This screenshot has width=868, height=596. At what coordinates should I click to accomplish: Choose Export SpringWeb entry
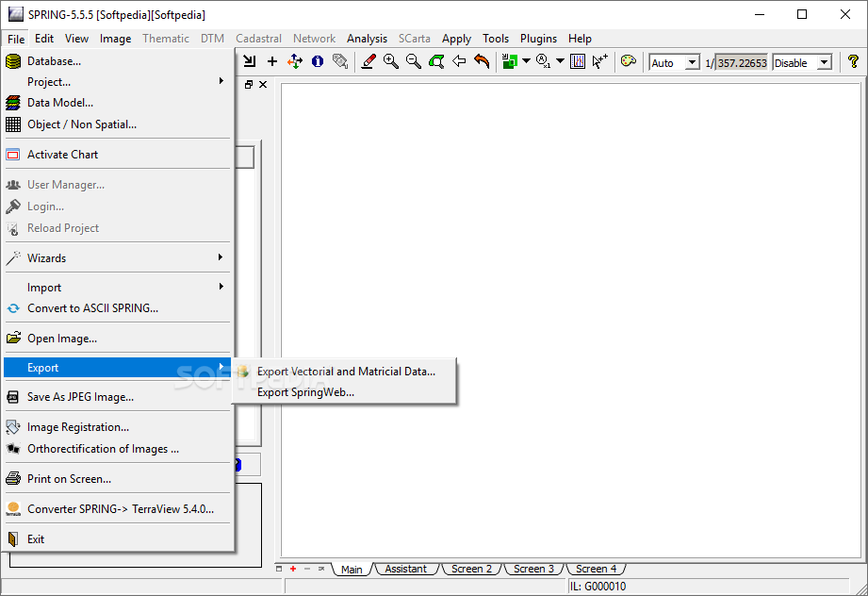click(x=344, y=392)
